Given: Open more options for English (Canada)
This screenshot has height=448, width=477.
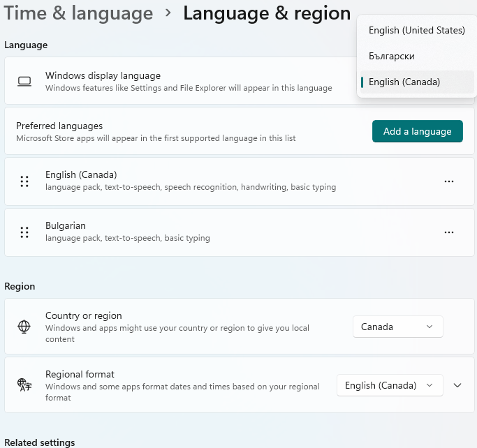Looking at the screenshot, I should 449,181.
